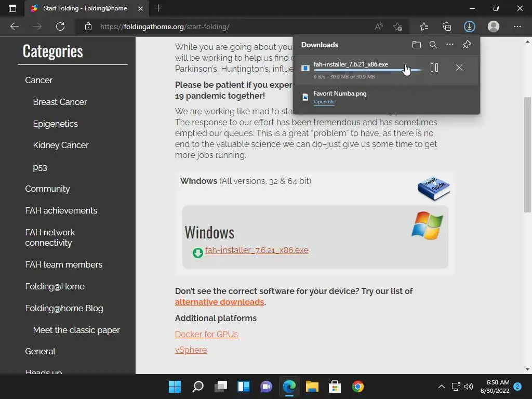
Task: Select the Start Folding tab
Action: click(85, 8)
